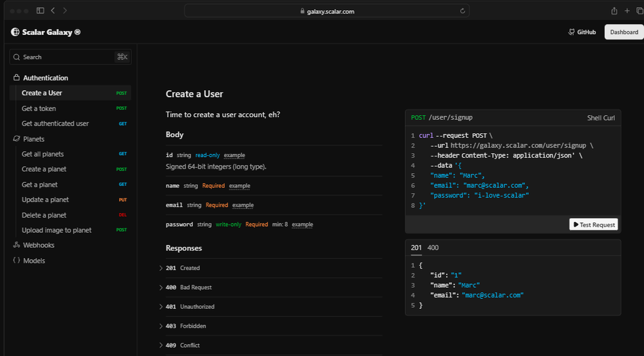Click the address bar padlock icon
644x356 pixels.
click(x=303, y=11)
